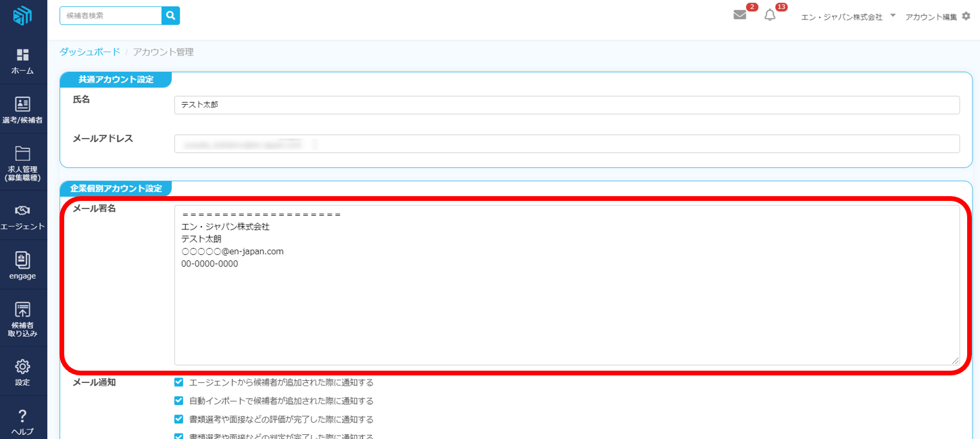Uncheck 書類選考や面接などの評価が完了した際に通知する
980x439 pixels.
coord(179,419)
